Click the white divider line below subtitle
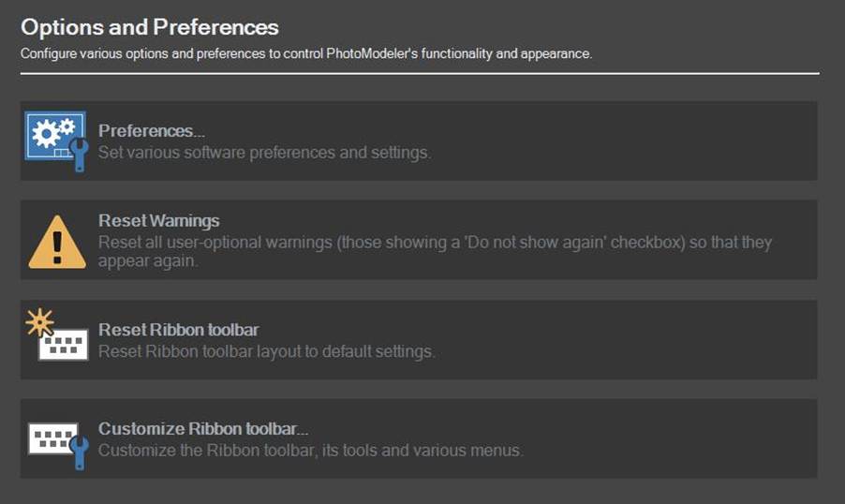The width and height of the screenshot is (845, 504). [x=420, y=72]
